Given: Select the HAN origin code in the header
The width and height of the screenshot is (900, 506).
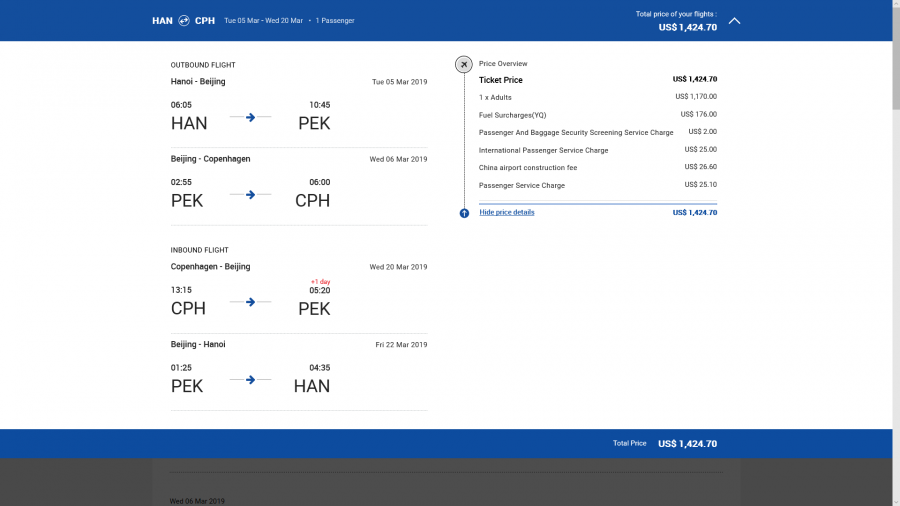Looking at the screenshot, I should pyautogui.click(x=162, y=20).
